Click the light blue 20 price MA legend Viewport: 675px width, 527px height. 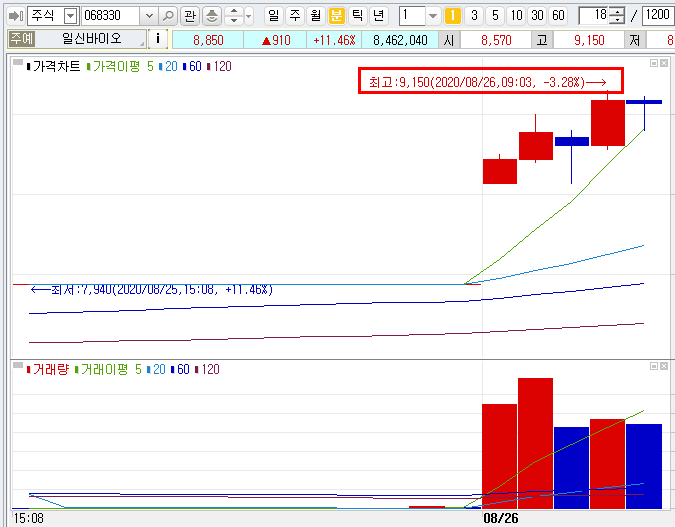point(168,66)
